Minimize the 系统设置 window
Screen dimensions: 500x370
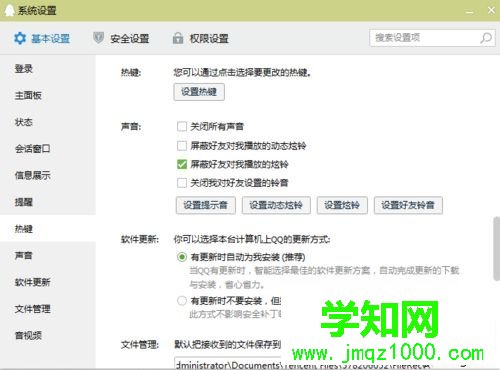(x=469, y=11)
